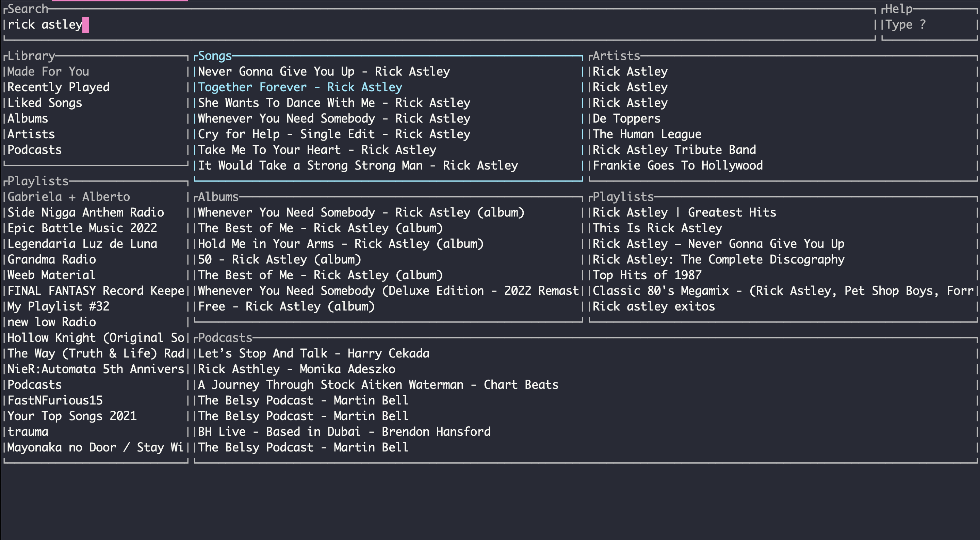Open the Let's Stop And Talk podcast
The height and width of the screenshot is (540, 980).
(x=313, y=353)
